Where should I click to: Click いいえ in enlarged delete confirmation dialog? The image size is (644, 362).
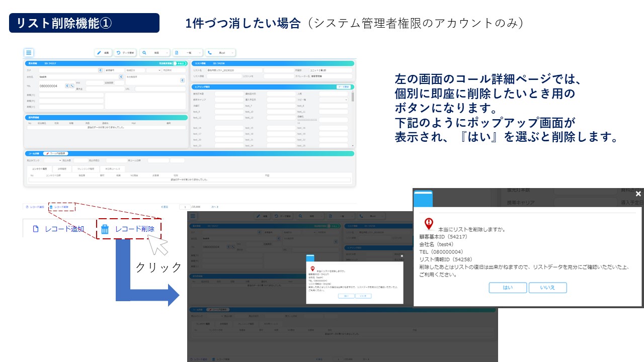tap(547, 288)
